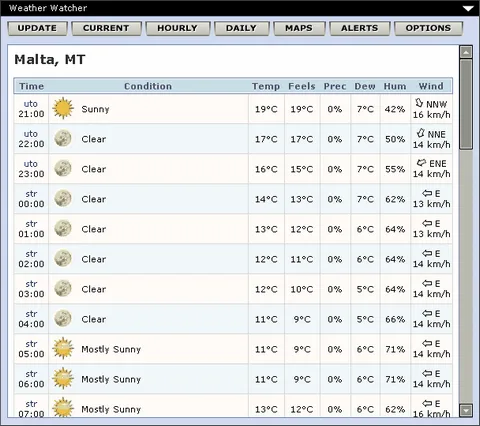Open the Weather Watcher title bar dropdown arrow

[468, 8]
